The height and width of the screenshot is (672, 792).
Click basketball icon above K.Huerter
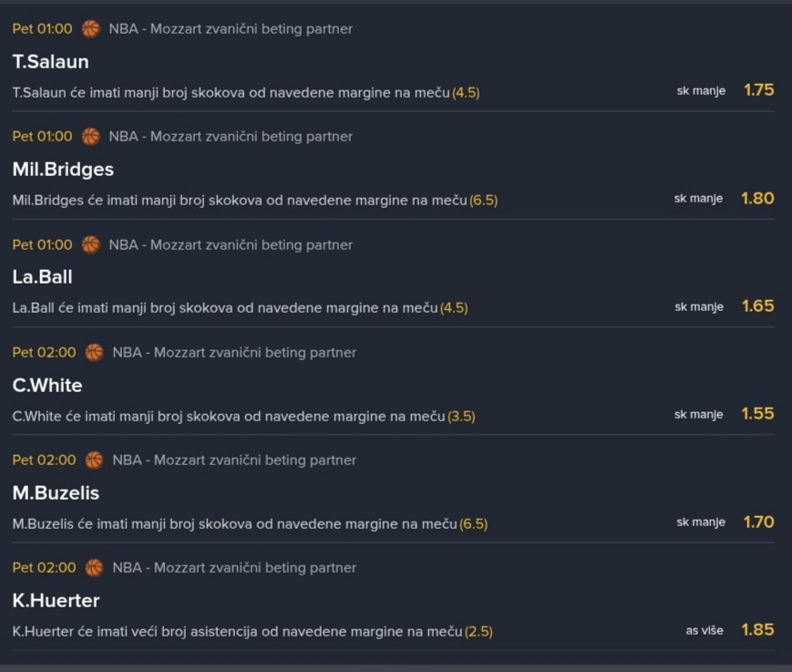point(94,567)
